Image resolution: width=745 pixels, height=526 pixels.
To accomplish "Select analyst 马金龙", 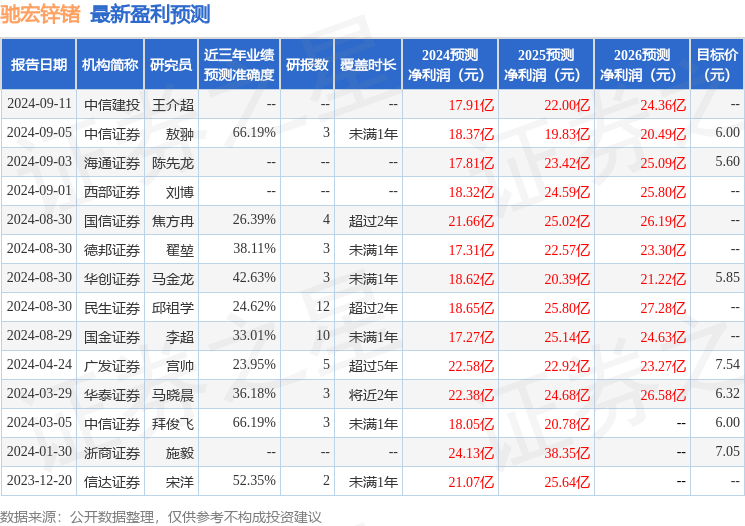I will [173, 279].
